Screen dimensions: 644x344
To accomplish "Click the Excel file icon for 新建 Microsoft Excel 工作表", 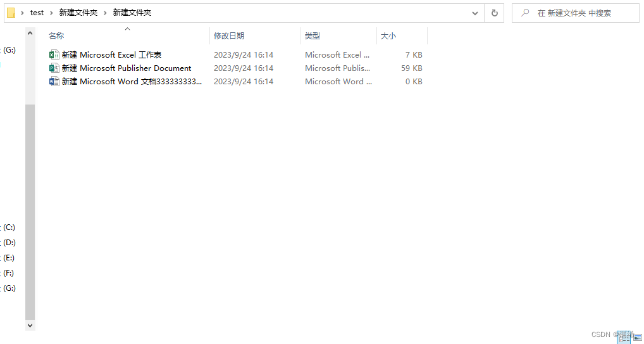I will tap(54, 54).
